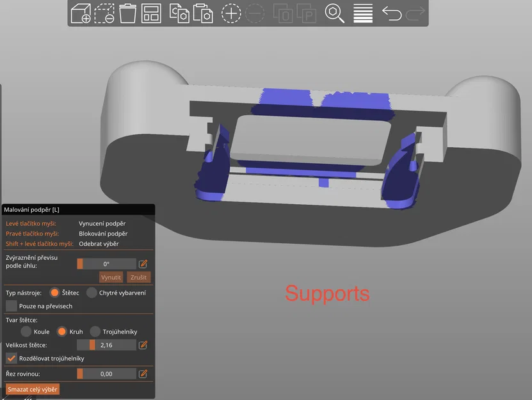This screenshot has height=400, width=532.
Task: Click the Copy toolbar icon
Action: [179, 13]
